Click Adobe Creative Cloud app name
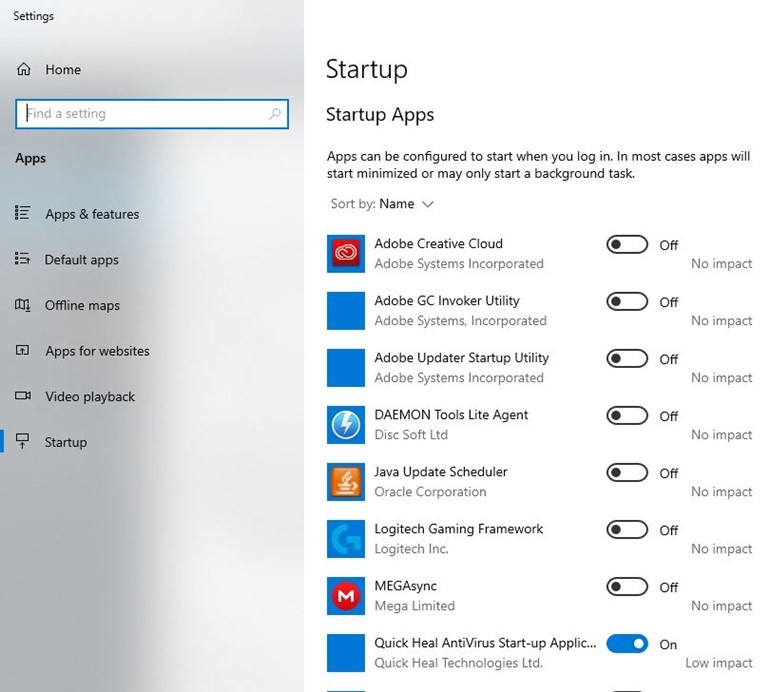The width and height of the screenshot is (769, 692). click(x=438, y=243)
